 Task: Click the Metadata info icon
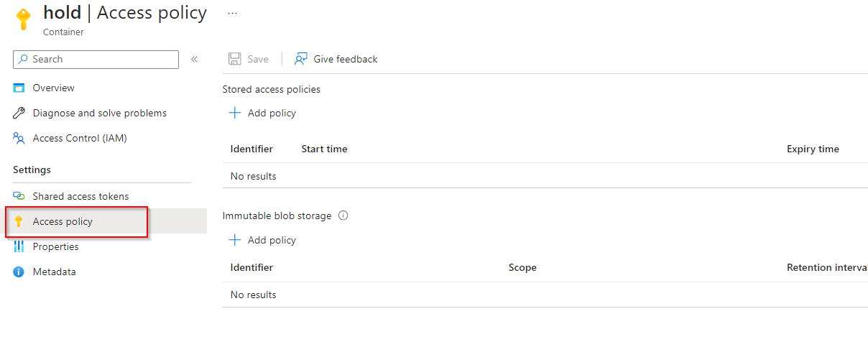click(x=19, y=272)
